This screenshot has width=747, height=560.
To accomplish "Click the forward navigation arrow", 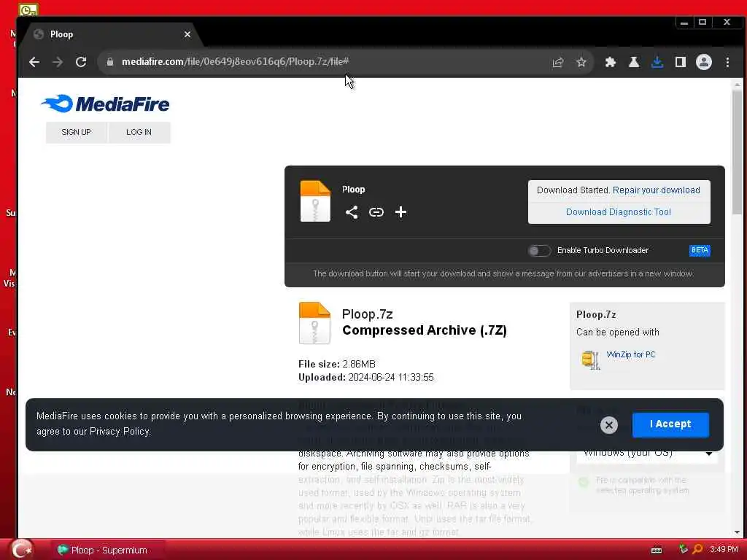I will tap(58, 62).
